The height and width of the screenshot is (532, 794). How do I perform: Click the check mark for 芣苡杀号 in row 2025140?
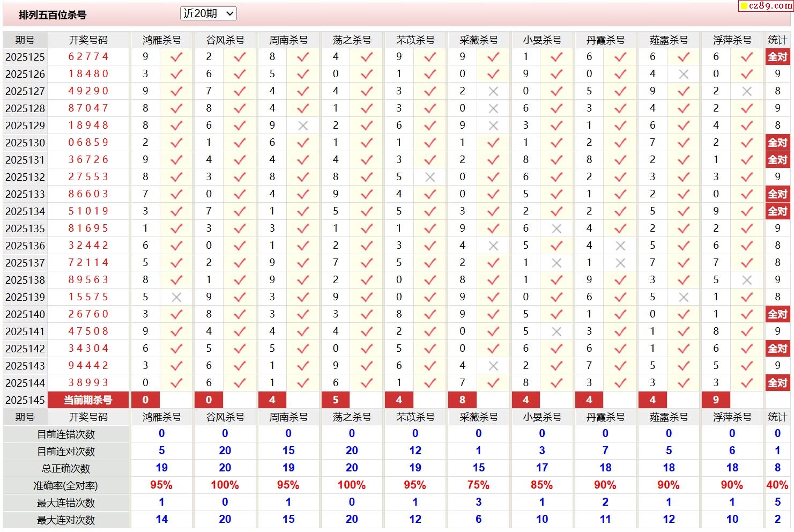430,314
